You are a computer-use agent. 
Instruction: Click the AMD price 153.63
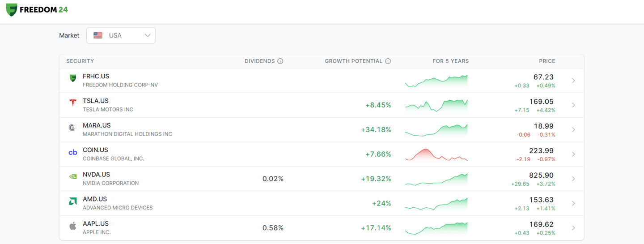click(x=542, y=200)
